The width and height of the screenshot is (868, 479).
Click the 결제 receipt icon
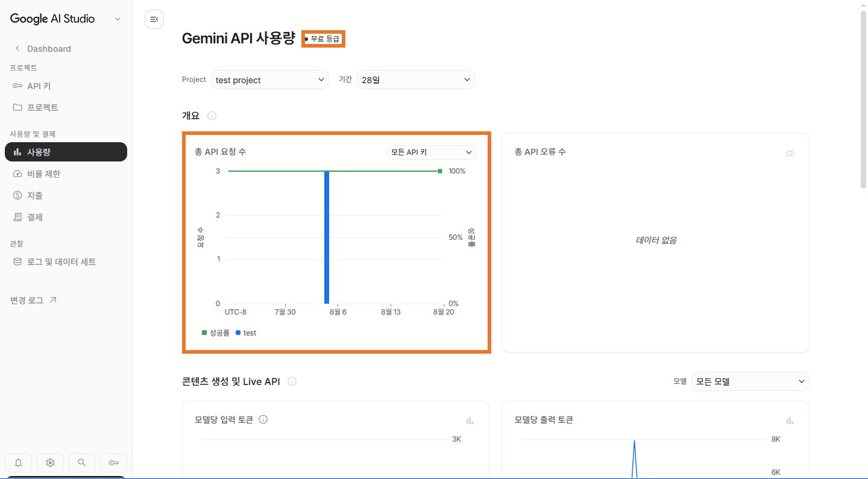17,217
